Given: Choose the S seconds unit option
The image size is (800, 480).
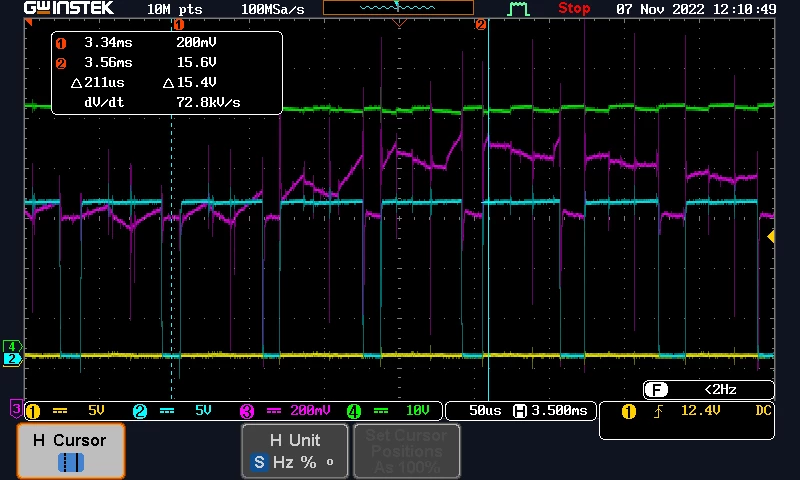Looking at the screenshot, I should tap(259, 462).
